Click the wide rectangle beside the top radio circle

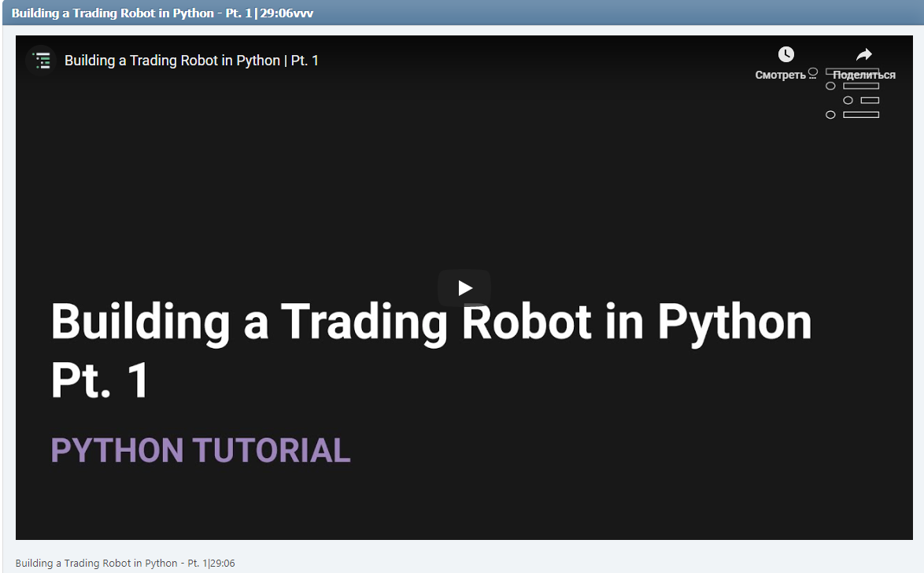[863, 85]
